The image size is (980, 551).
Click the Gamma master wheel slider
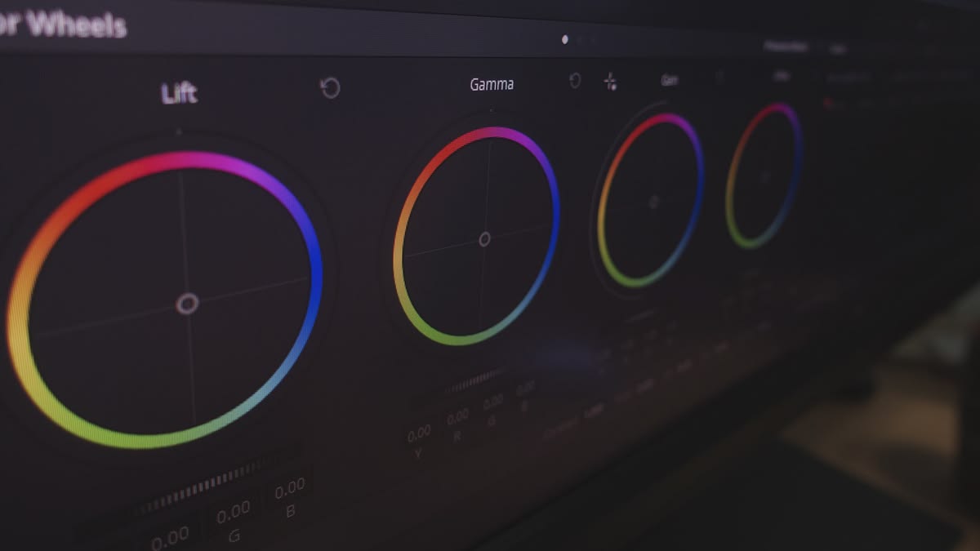pos(474,381)
